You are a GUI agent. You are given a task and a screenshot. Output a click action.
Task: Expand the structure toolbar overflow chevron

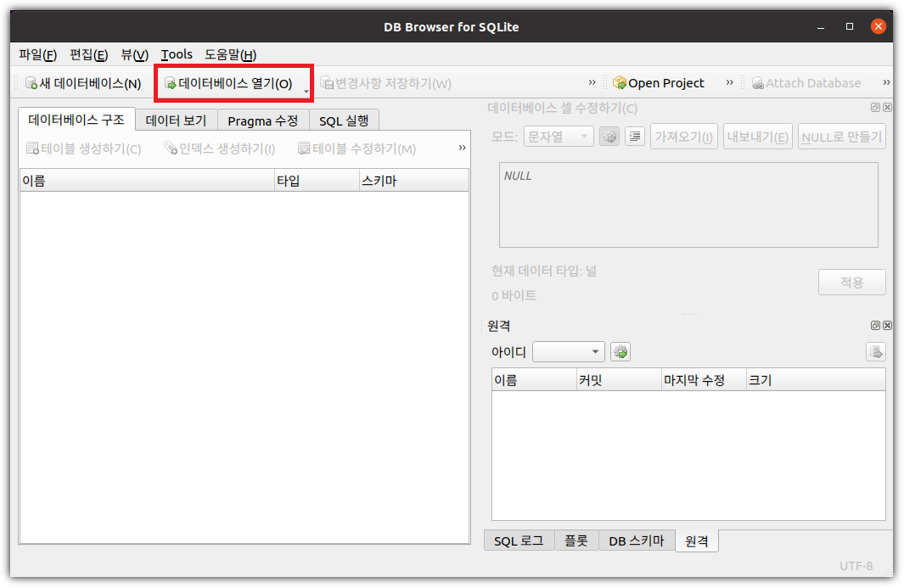point(462,148)
